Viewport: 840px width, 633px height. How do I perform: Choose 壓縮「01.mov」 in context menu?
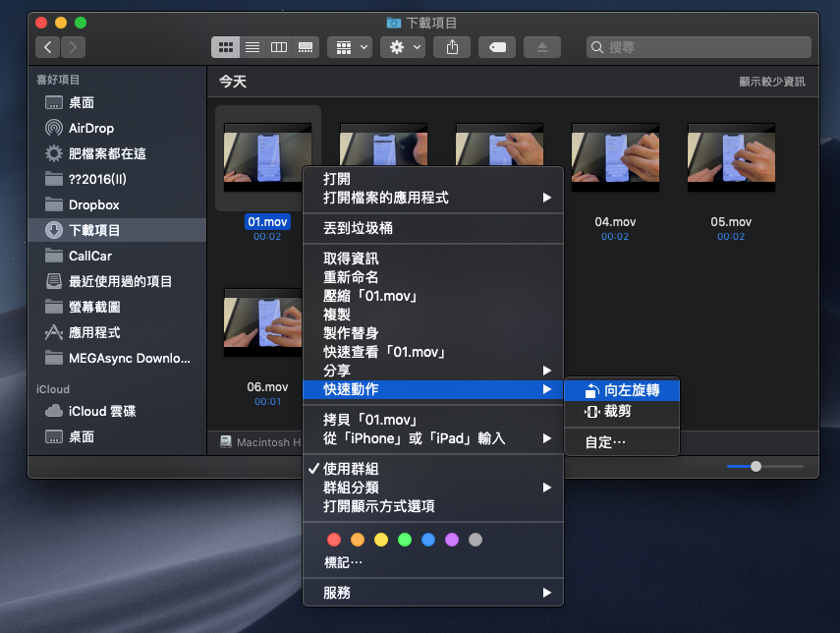click(x=433, y=296)
